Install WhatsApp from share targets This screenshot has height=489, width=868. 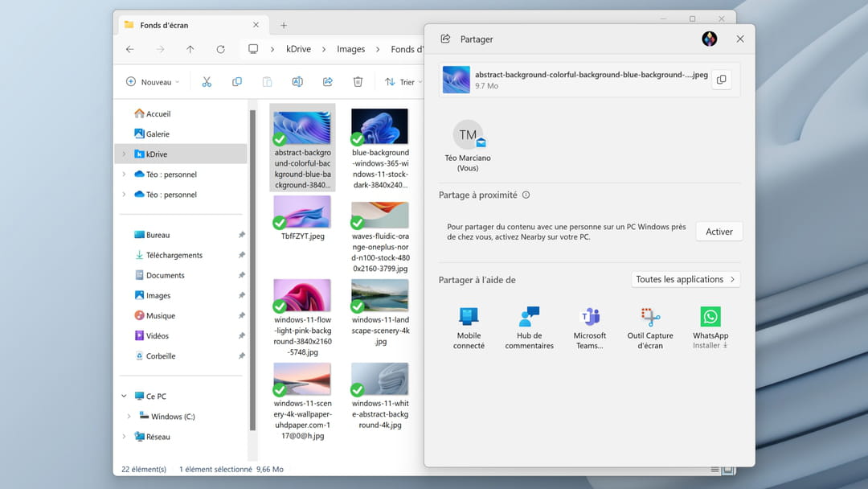pos(710,328)
